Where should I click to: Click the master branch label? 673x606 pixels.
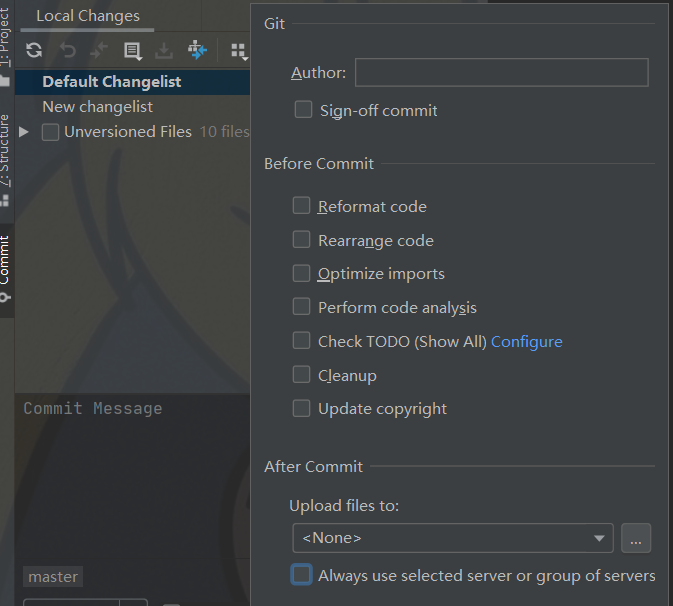point(53,577)
